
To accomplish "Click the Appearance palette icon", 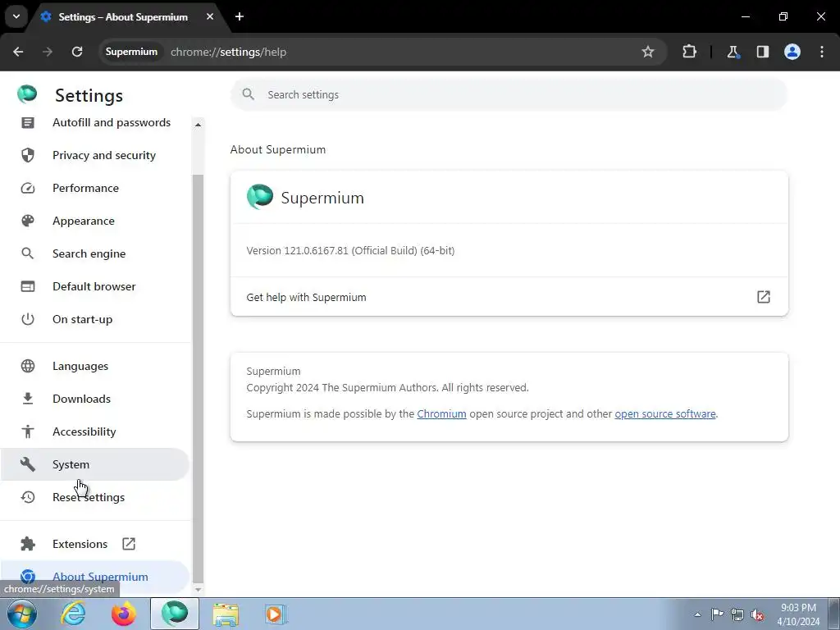I will point(28,221).
